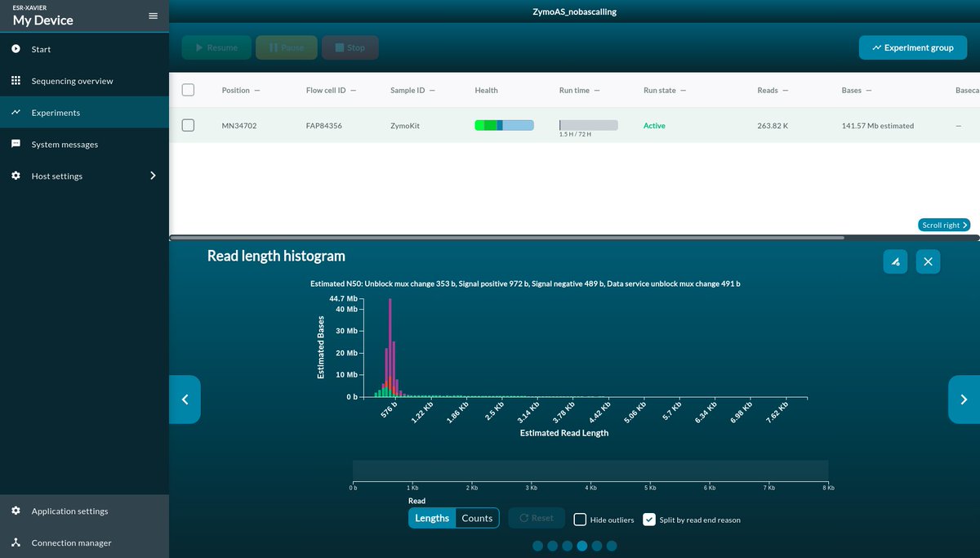Click the Experiments chart icon in sidebar
The height and width of the screenshot is (558, 980).
tap(16, 113)
